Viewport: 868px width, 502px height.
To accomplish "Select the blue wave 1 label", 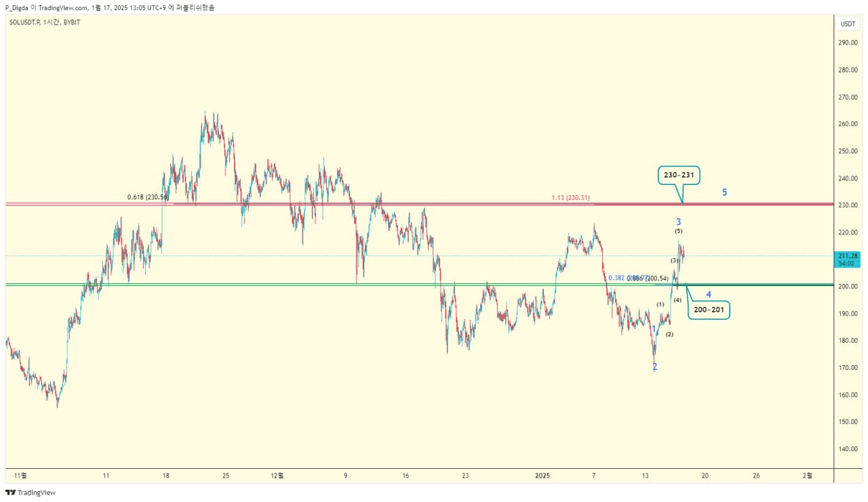I will [x=654, y=329].
